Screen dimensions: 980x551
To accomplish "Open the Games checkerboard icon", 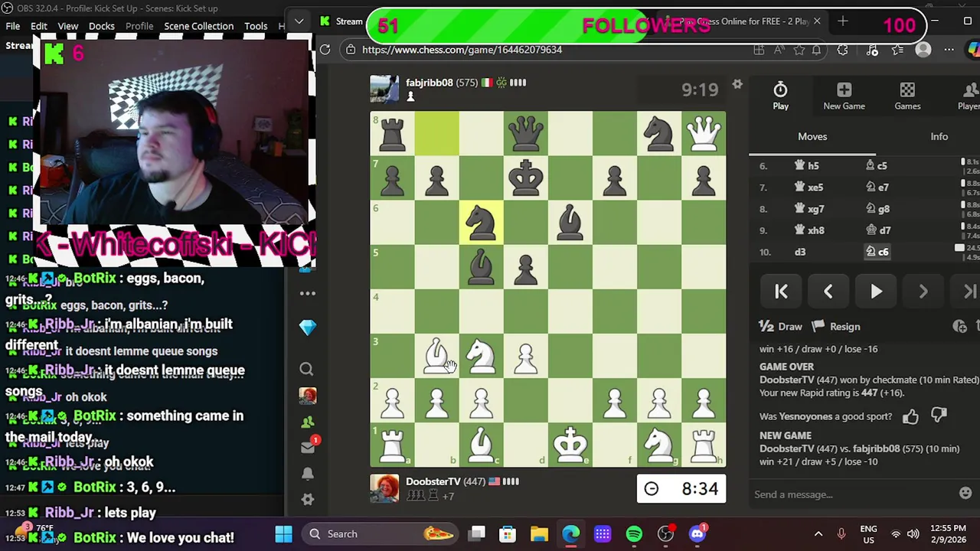I will coord(907,96).
